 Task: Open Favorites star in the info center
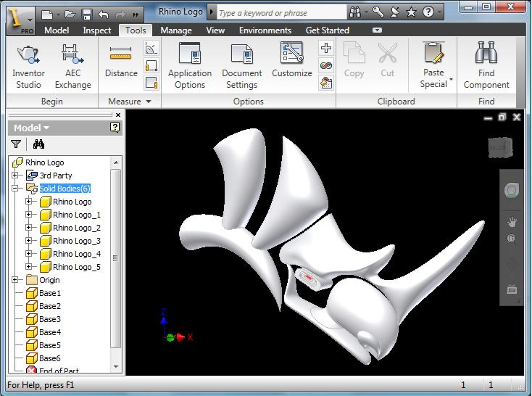[x=411, y=12]
